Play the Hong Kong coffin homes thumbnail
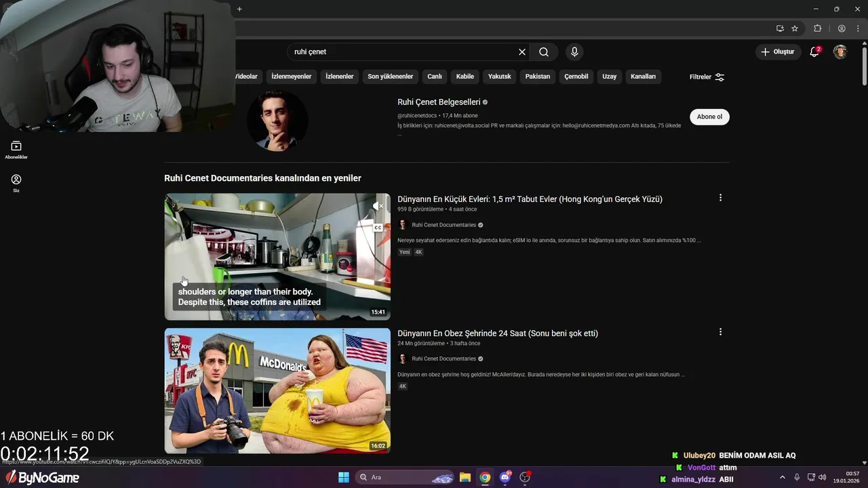868x488 pixels. click(277, 256)
